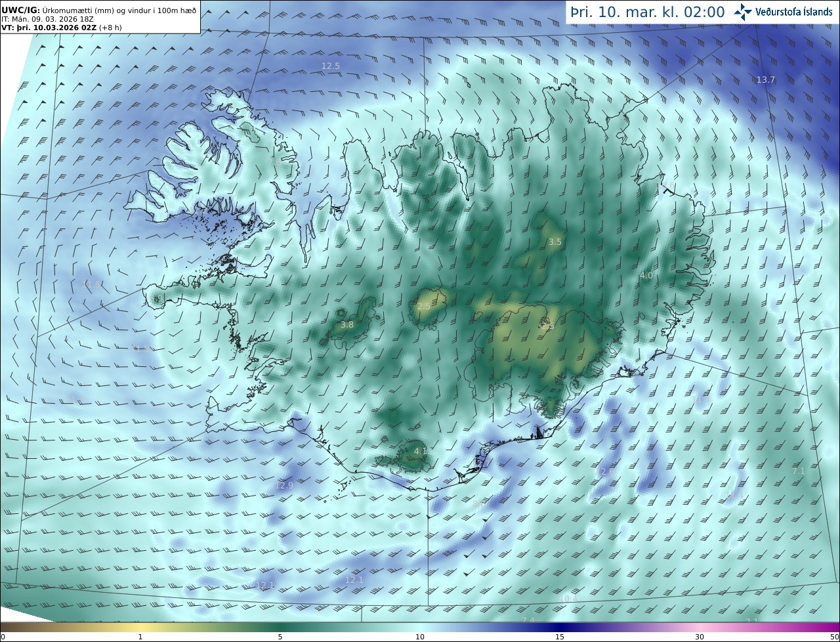Click the Veðurstofa Íslands logo symbol
Viewport: 840px width, 642px height.
click(743, 11)
